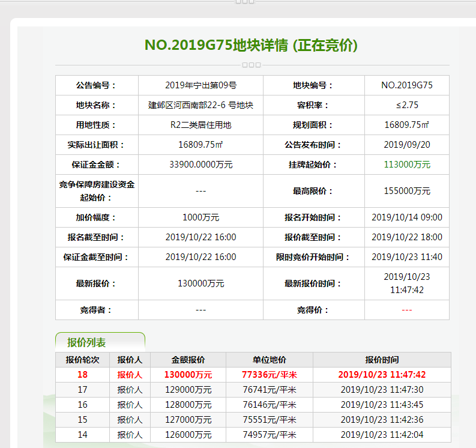Click round 17 in bid list

point(83,390)
